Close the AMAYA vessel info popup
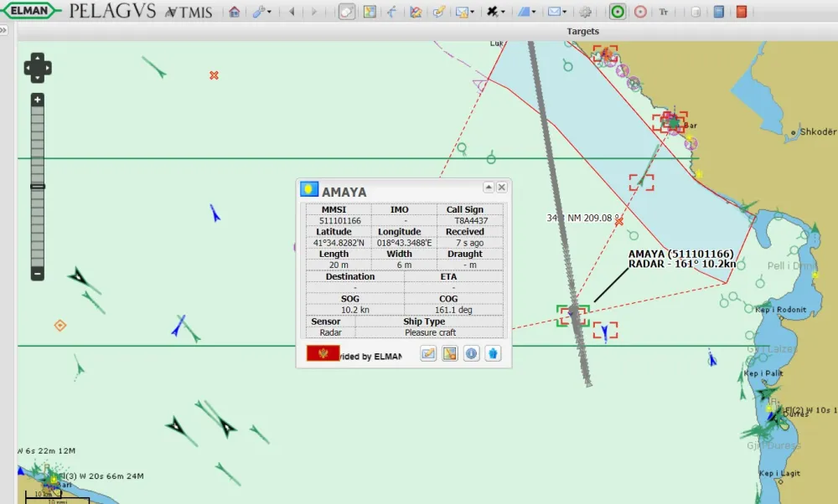This screenshot has width=838, height=504. 502,188
